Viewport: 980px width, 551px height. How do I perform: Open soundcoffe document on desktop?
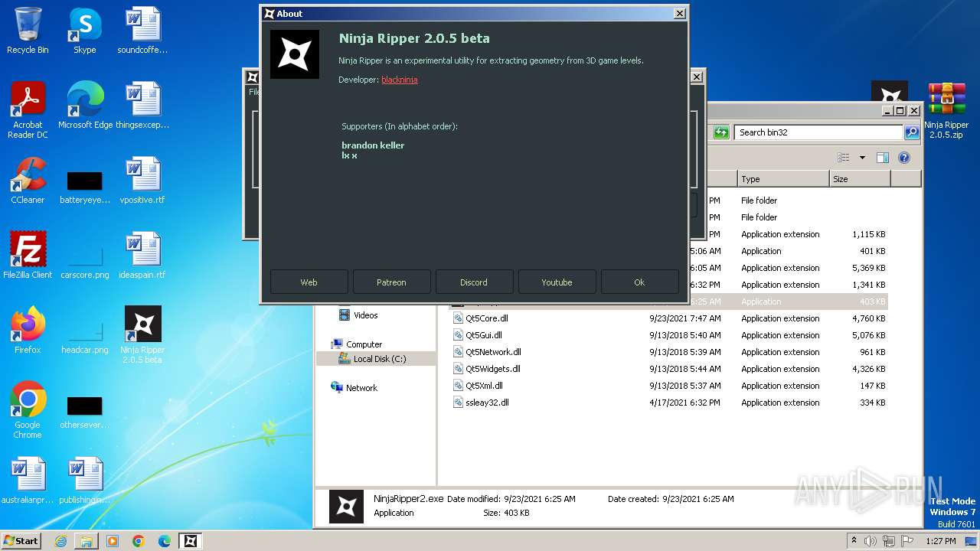coord(142,31)
